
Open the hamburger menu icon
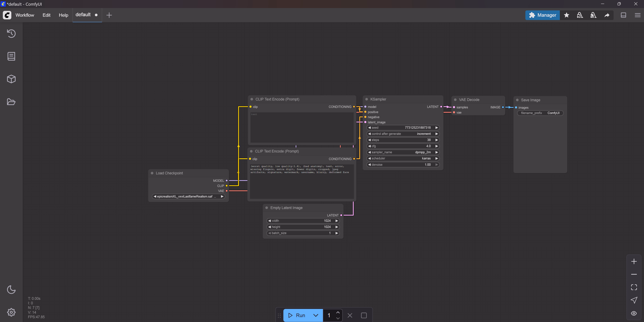[637, 15]
